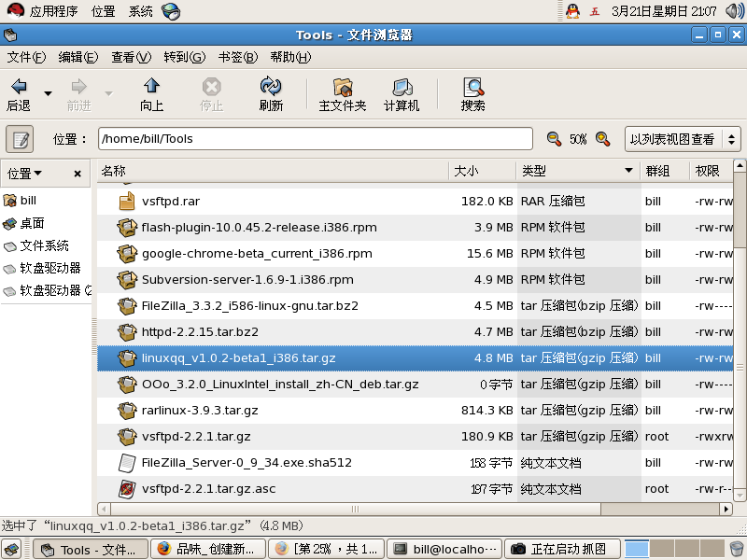Click the location path field /home/bill/Tools
The width and height of the screenshot is (747, 560).
point(315,138)
